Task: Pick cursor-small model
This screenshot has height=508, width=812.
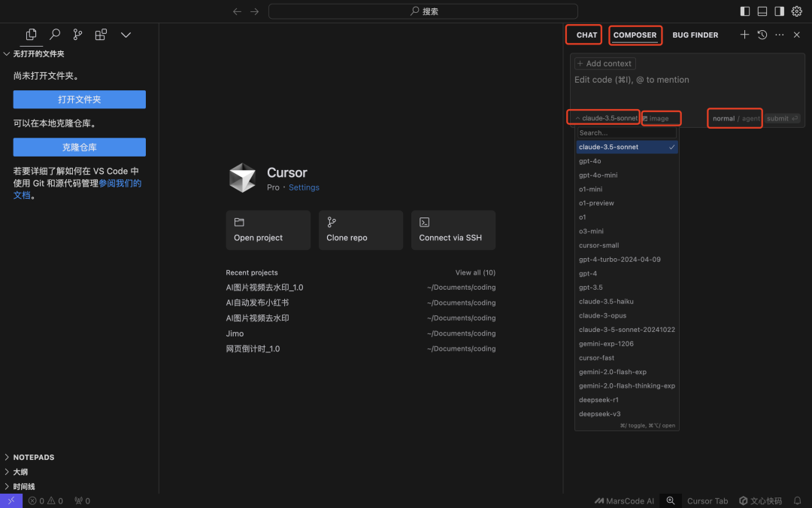Action: [x=626, y=245]
